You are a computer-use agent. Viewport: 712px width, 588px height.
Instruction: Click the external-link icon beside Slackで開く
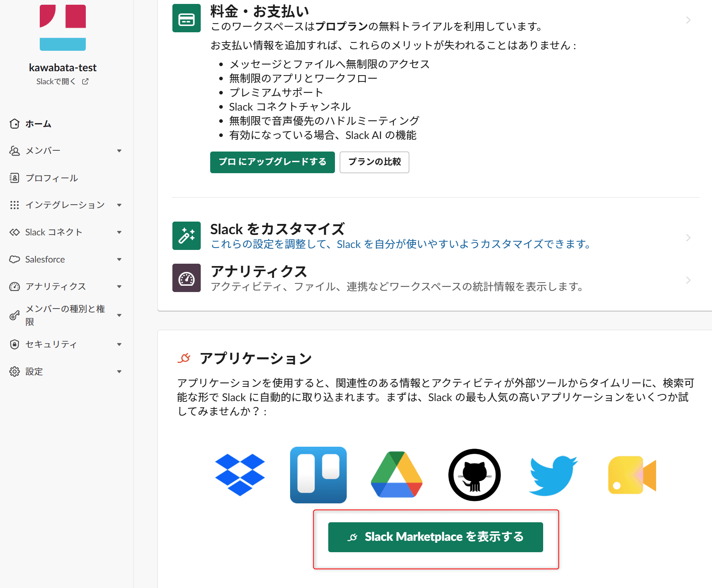85,81
